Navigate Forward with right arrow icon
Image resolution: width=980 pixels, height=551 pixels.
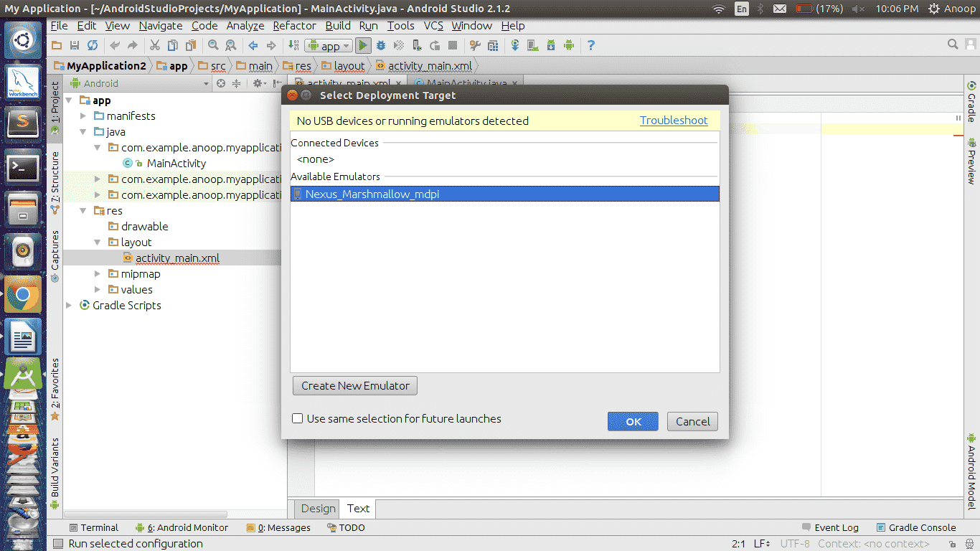click(271, 45)
